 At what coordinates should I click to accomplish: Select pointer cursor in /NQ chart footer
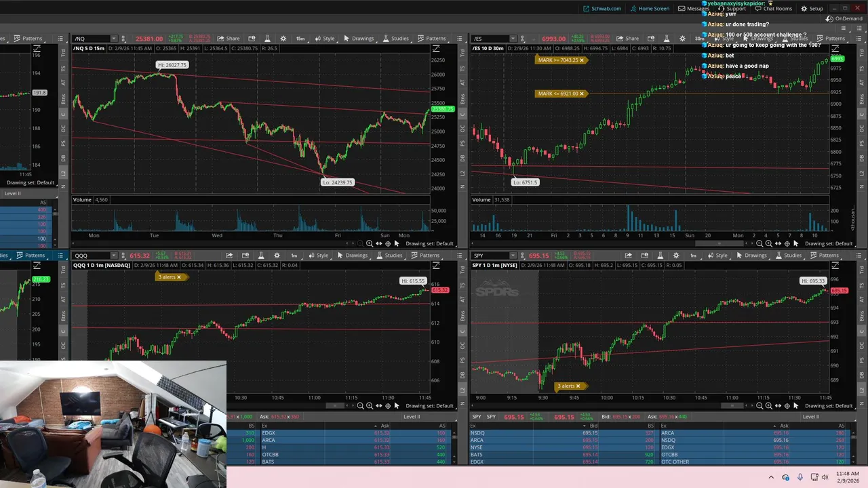[397, 243]
